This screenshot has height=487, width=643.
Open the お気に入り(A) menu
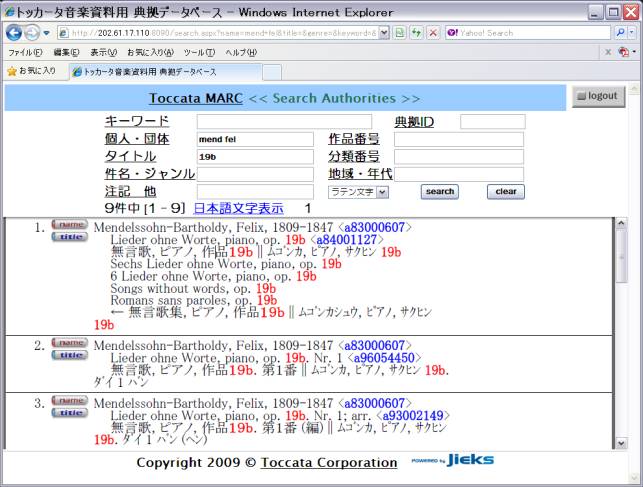(150, 52)
